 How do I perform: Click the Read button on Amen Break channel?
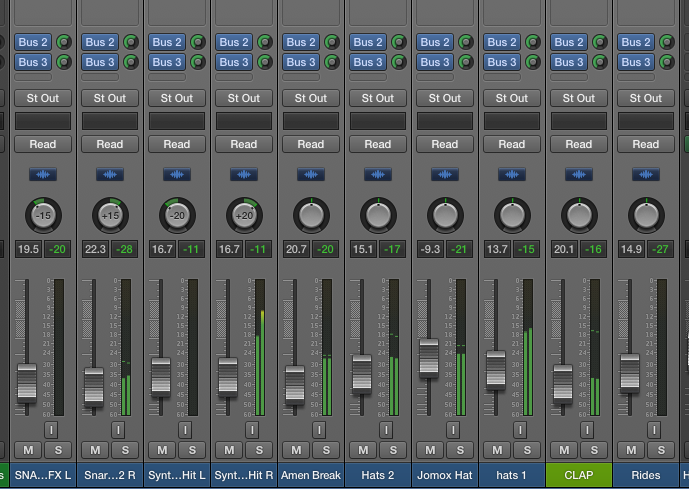311,144
